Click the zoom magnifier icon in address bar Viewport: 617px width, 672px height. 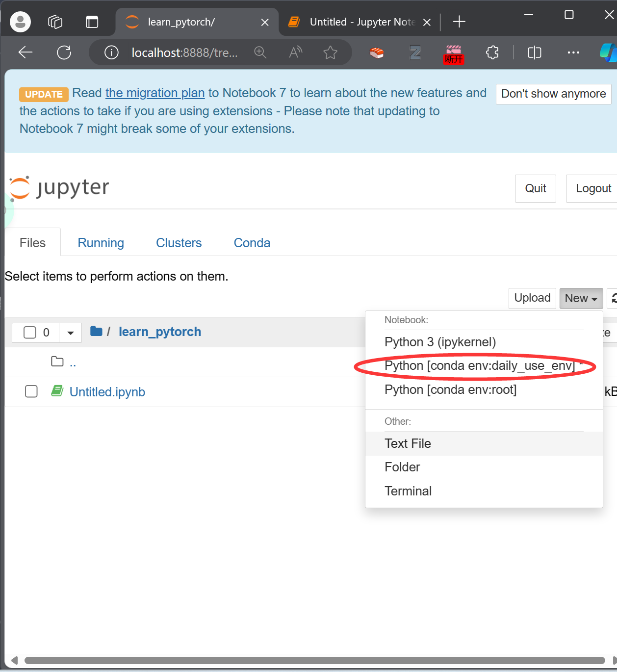(x=260, y=52)
